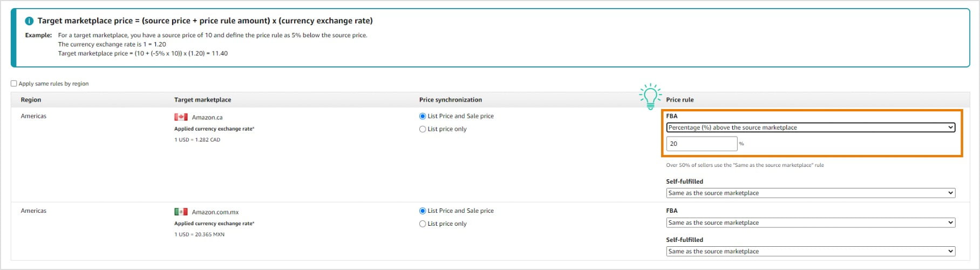Open Amazon.ca Self-fulfilled price rule dropdown
This screenshot has height=270, width=980.
pos(811,193)
